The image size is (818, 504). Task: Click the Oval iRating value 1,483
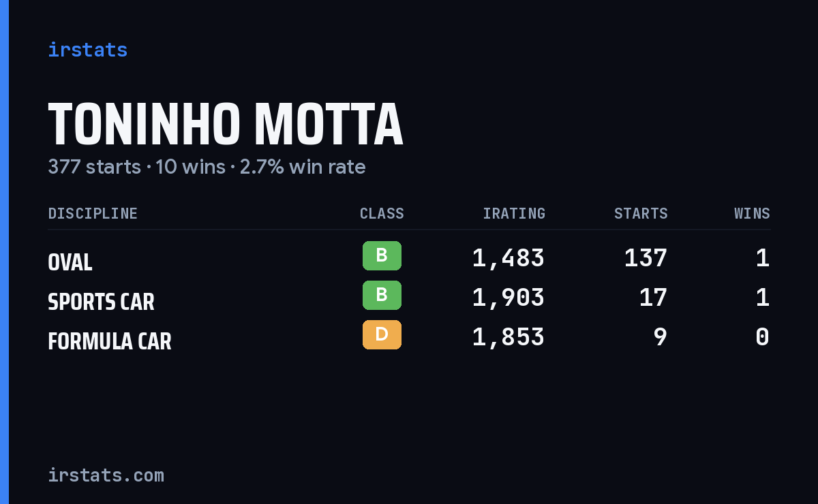pyautogui.click(x=509, y=258)
